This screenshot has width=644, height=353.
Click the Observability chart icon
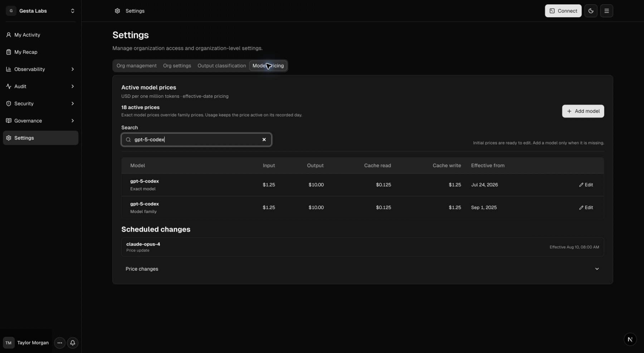point(9,69)
